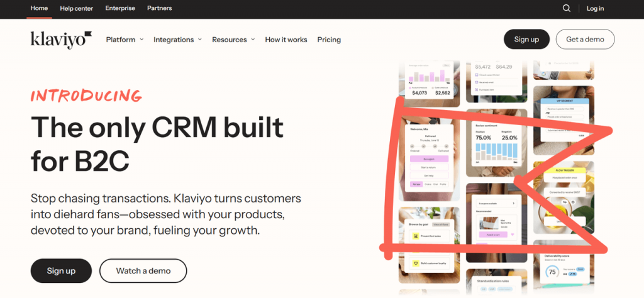Click the coupons available arrow
The height and width of the screenshot is (298, 644).
[513, 203]
